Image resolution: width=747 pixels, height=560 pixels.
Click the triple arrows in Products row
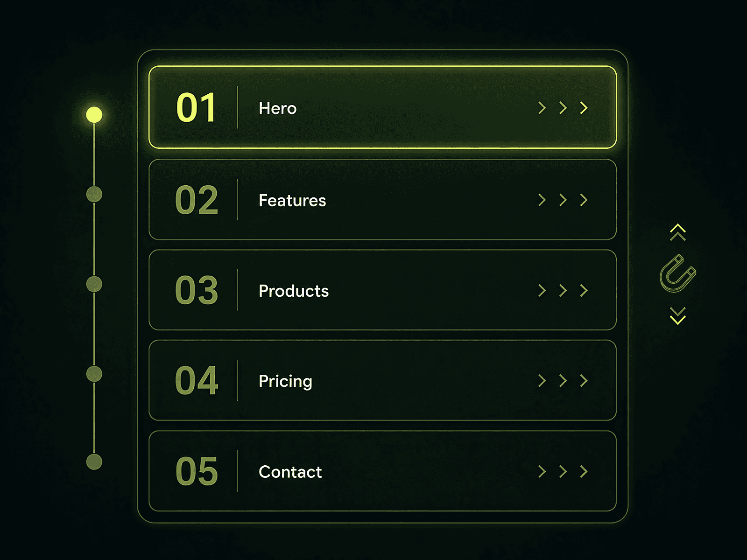563,291
